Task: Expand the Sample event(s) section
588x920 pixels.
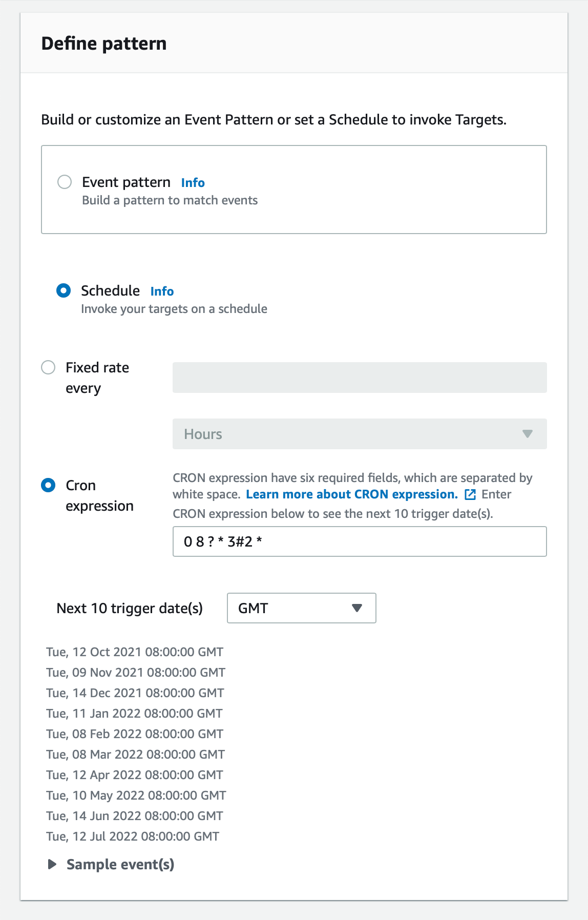Action: pos(120,864)
